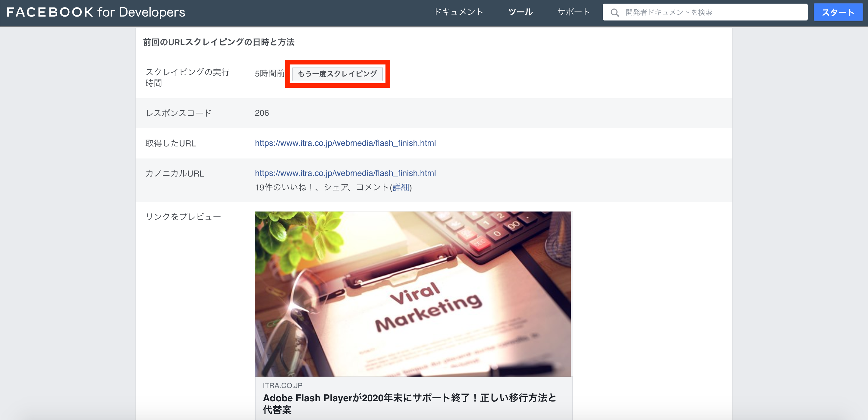The height and width of the screenshot is (420, 868).
Task: Open the カノニカルURL link
Action: [x=345, y=173]
